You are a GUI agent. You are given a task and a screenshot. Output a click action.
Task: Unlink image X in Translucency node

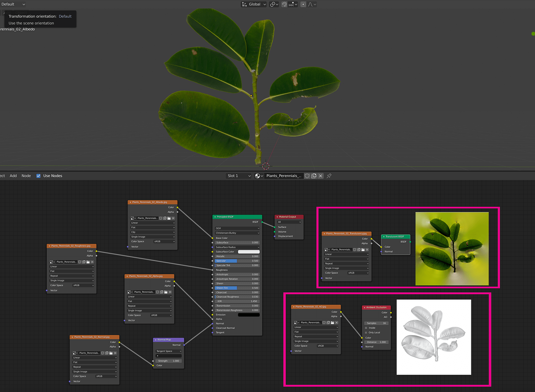tap(367, 250)
